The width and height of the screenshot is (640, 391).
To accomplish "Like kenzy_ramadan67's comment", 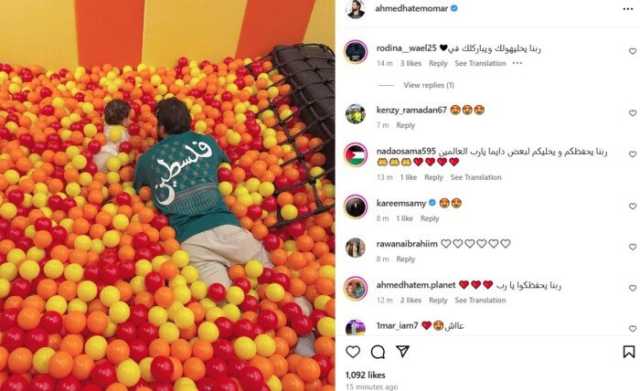I will pyautogui.click(x=632, y=113).
